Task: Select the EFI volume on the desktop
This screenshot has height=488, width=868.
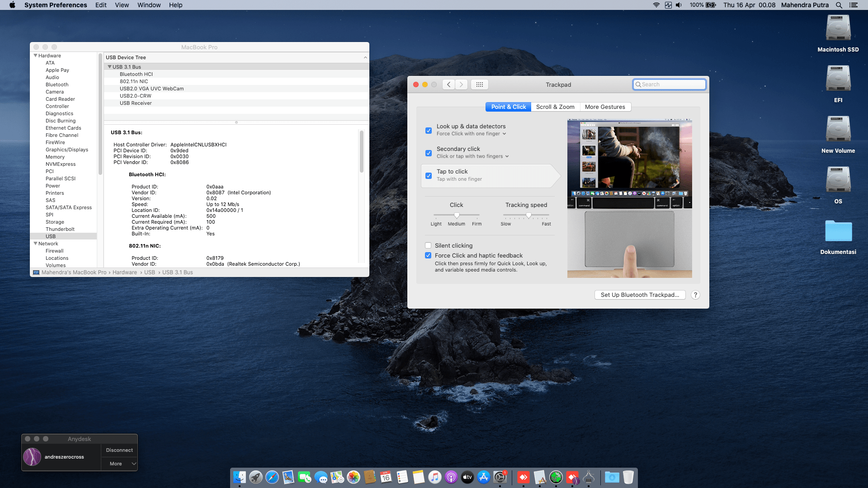Action: (x=838, y=79)
